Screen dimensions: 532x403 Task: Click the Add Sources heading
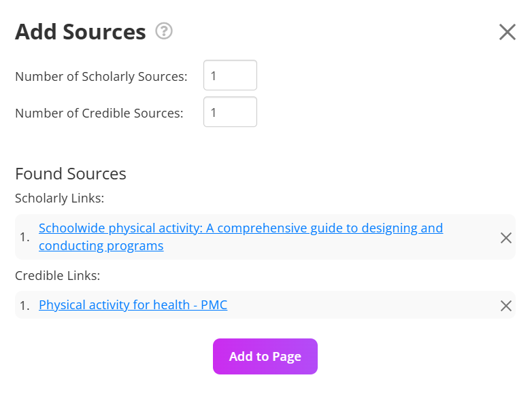pyautogui.click(x=80, y=32)
